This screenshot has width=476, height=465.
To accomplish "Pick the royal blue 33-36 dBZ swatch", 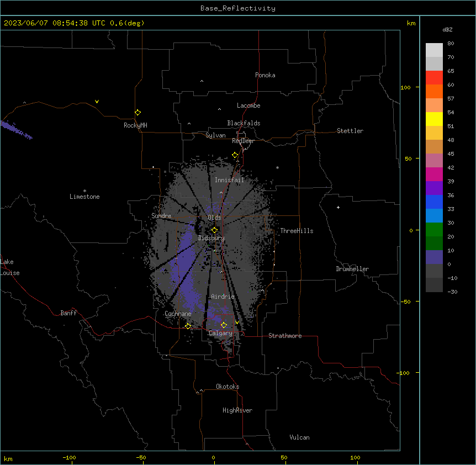I will 434,202.
